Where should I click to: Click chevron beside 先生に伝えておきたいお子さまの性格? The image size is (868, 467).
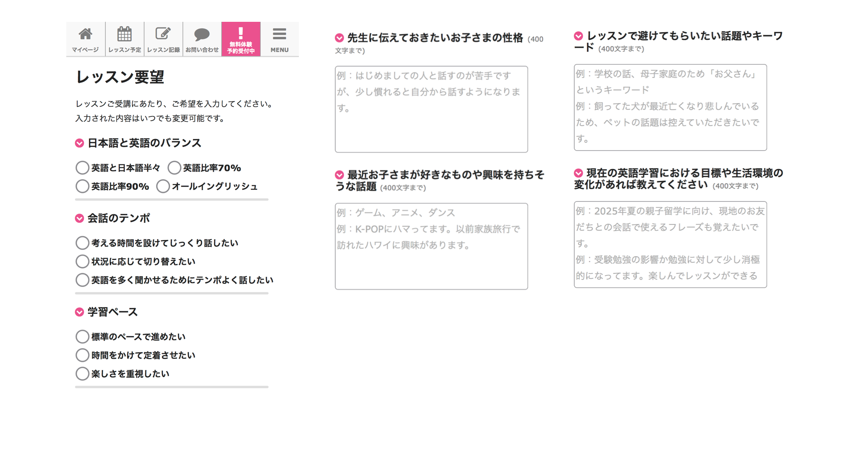pos(340,38)
